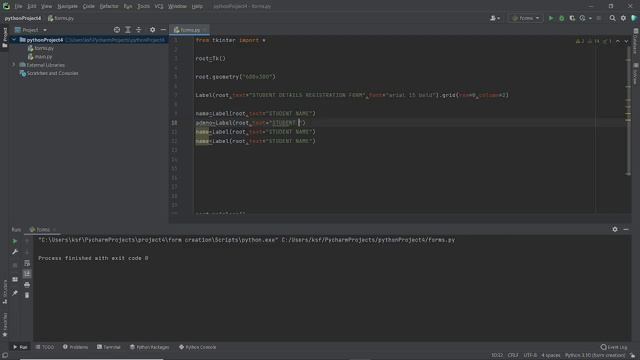Image resolution: width=640 pixels, height=360 pixels.
Task: Select opened file icon in Project panel
Action: [117, 30]
